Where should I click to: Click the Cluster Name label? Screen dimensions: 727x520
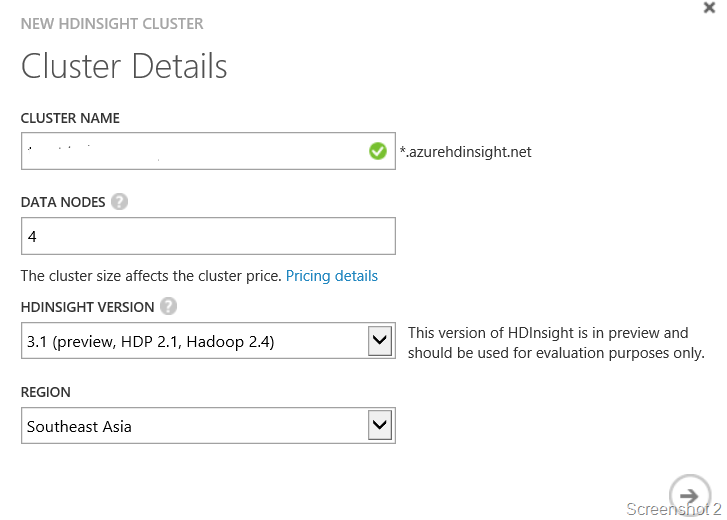70,118
